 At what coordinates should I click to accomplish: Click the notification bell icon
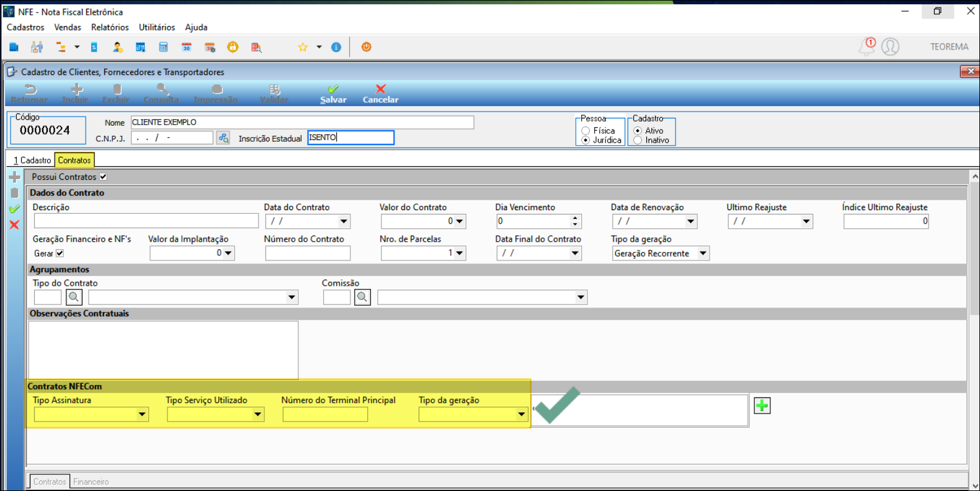tap(866, 46)
